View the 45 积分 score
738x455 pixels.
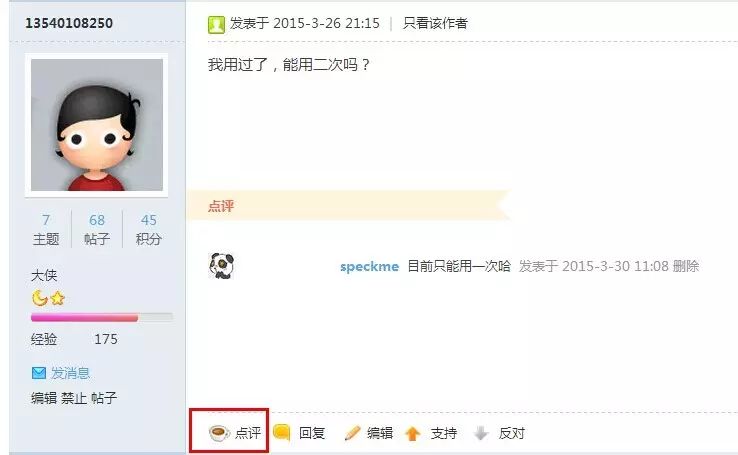click(x=149, y=230)
